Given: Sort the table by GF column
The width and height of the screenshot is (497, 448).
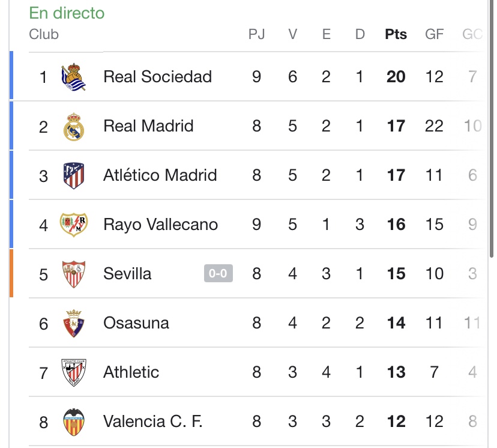Looking at the screenshot, I should pos(433,34).
